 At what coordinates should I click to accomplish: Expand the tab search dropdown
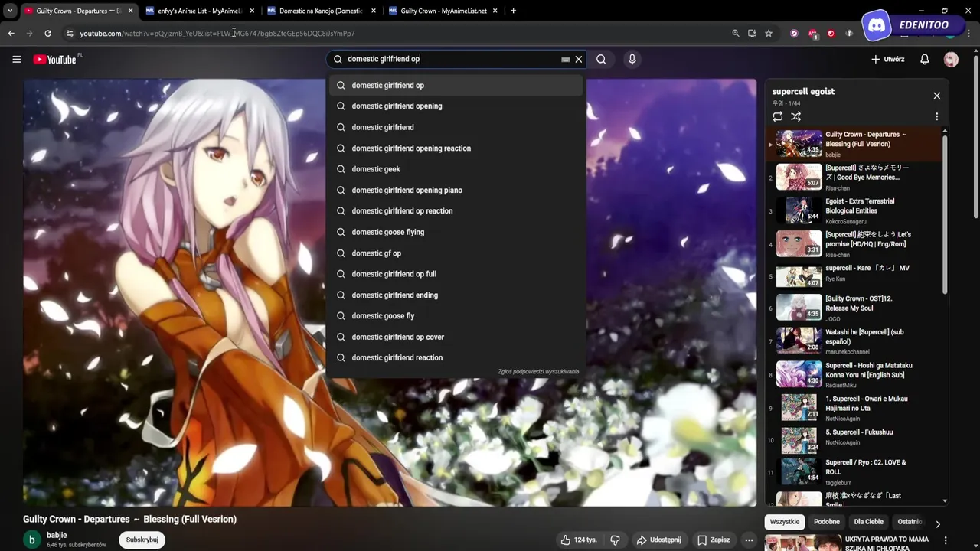(x=9, y=11)
